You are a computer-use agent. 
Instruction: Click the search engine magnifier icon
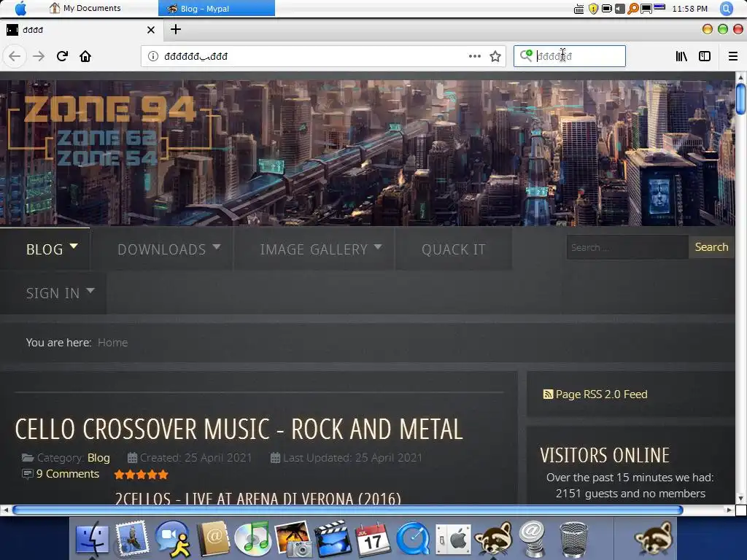coord(526,55)
